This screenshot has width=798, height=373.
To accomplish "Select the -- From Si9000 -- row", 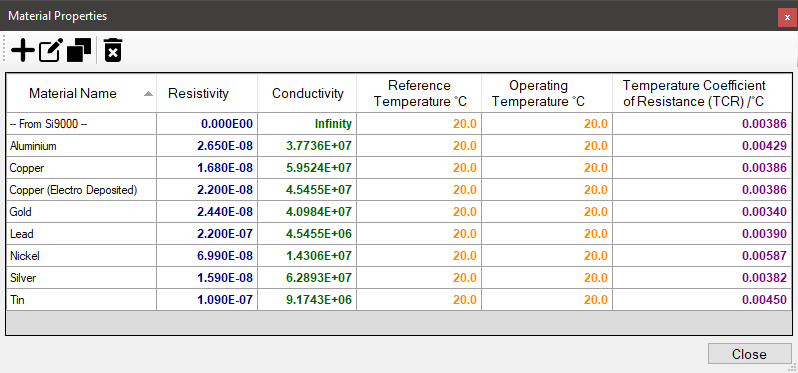I will (x=399, y=124).
